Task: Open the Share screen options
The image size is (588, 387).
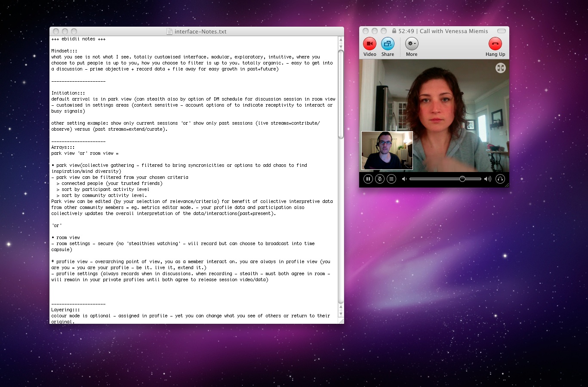Action: tap(388, 44)
